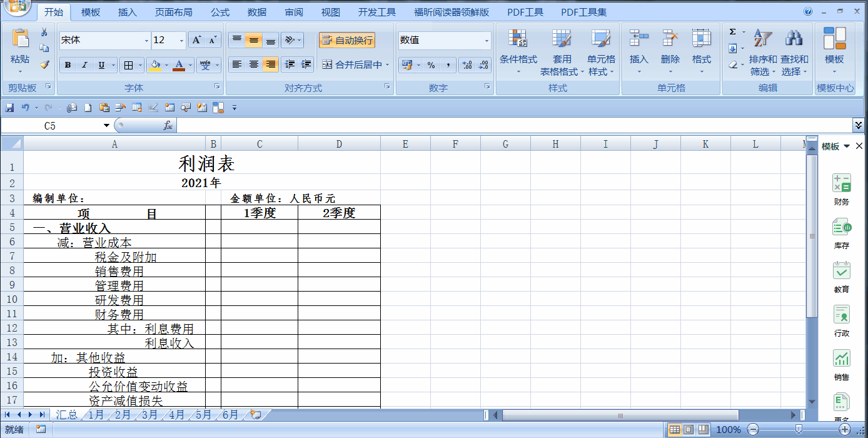The height and width of the screenshot is (438, 868).
Task: Open the PDF工具 ribbon tab
Action: (x=525, y=11)
